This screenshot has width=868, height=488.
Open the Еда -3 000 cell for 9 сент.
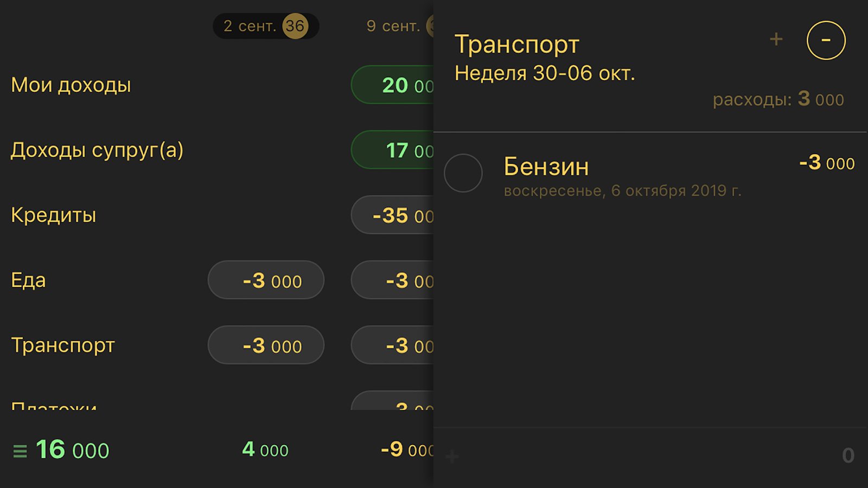[x=393, y=280]
